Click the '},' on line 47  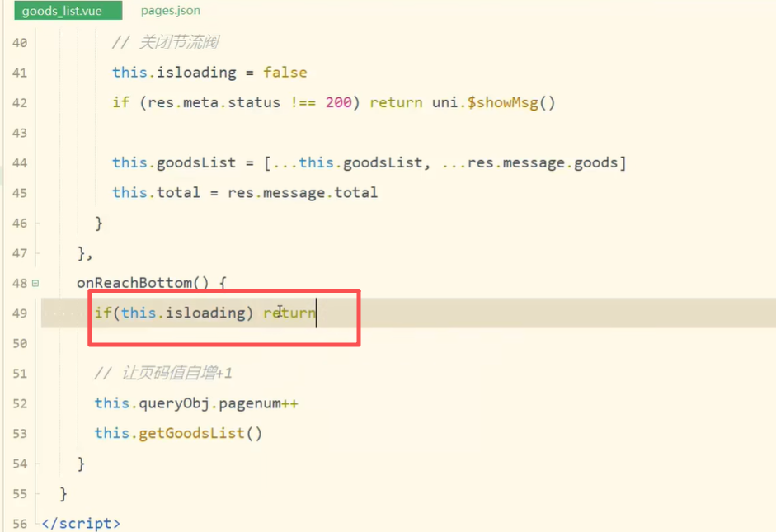point(85,253)
